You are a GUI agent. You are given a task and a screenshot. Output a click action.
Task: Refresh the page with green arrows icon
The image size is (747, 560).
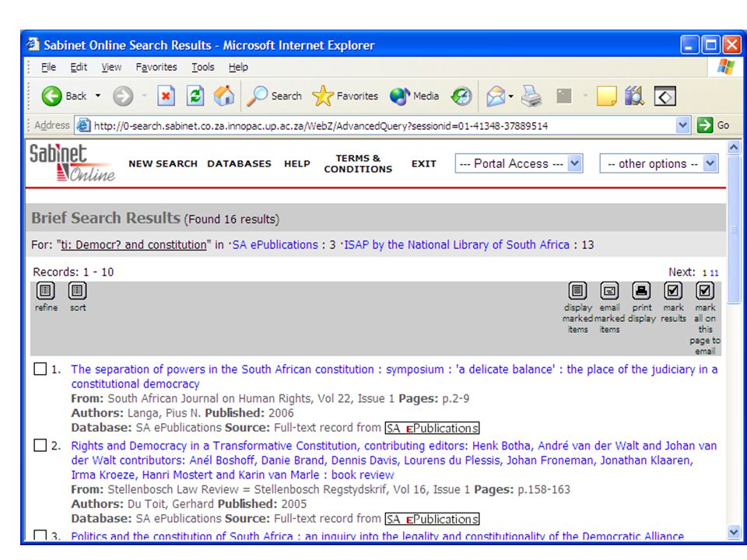click(195, 96)
